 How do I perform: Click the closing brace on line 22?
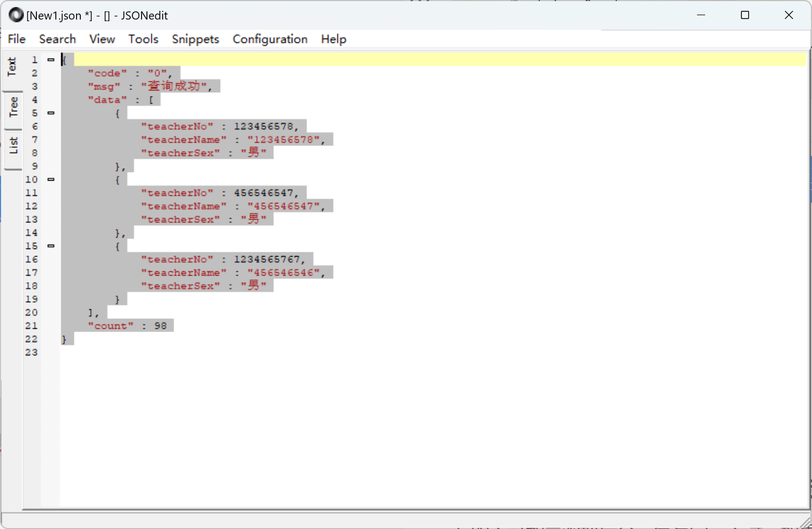click(x=64, y=339)
